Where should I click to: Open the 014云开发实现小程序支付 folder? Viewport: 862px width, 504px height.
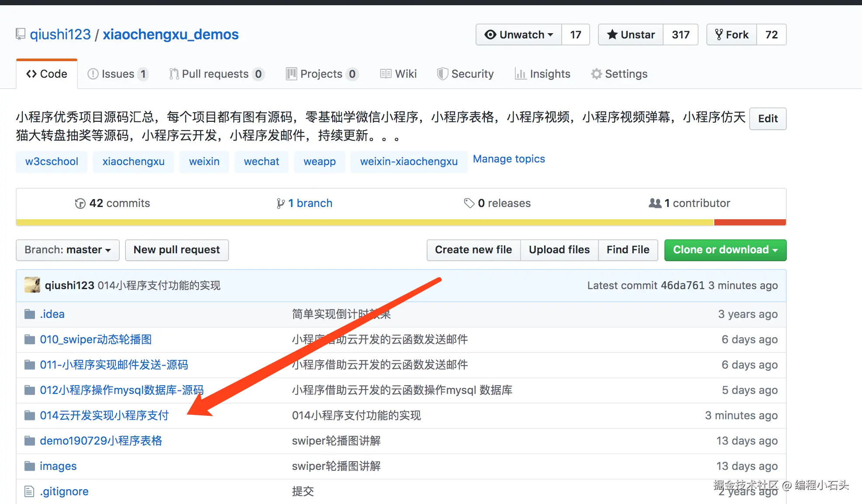[104, 415]
